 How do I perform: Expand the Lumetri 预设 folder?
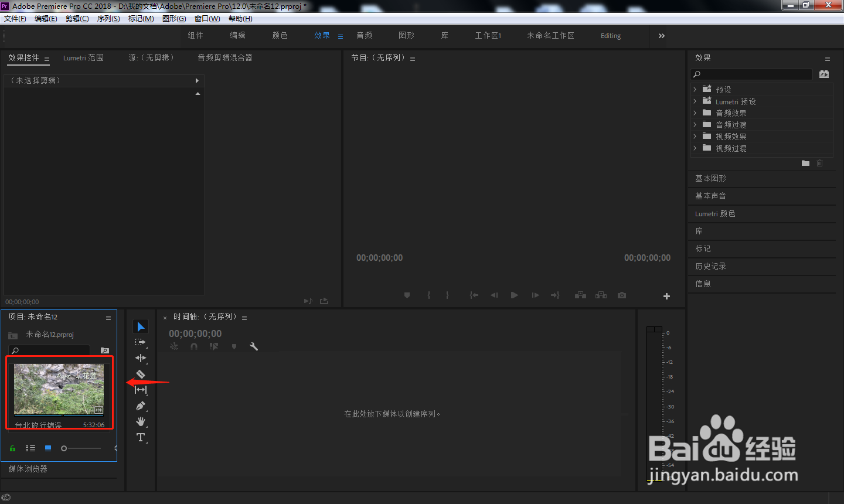pos(695,101)
